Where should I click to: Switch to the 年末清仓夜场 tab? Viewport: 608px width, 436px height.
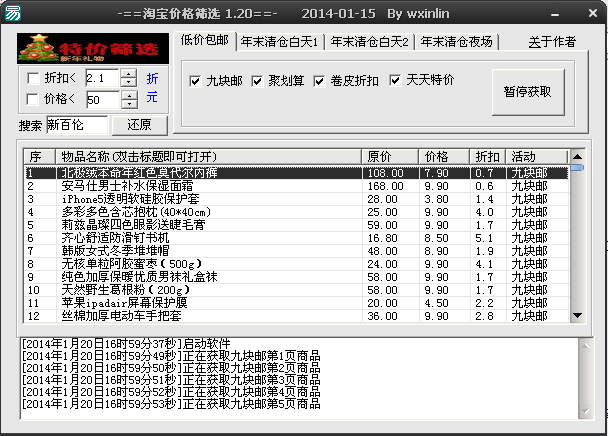click(x=456, y=42)
